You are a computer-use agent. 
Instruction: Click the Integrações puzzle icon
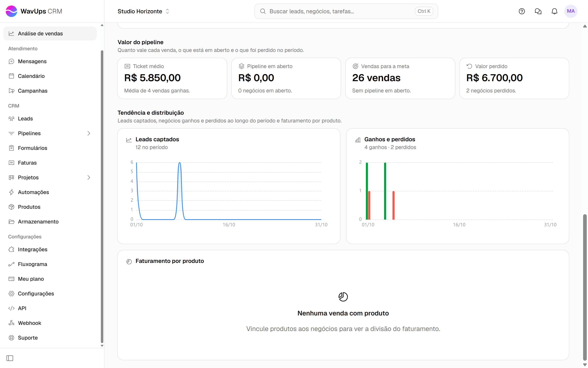[11, 249]
